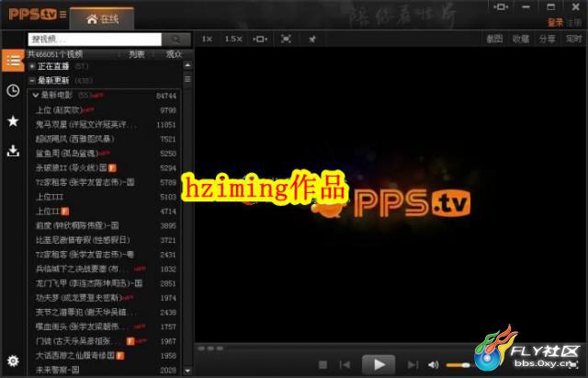Image resolution: width=588 pixels, height=378 pixels.
Task: Stop playback with the stop button
Action: 322,364
